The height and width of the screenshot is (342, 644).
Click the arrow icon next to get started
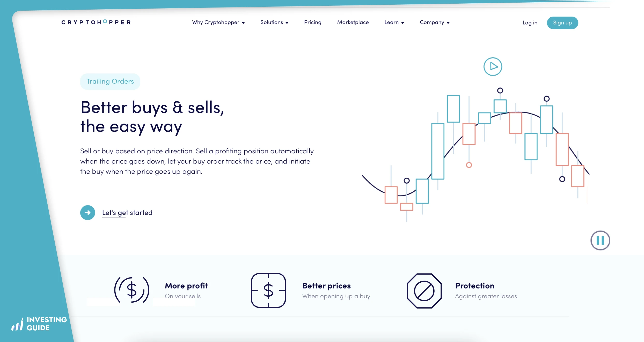(87, 212)
